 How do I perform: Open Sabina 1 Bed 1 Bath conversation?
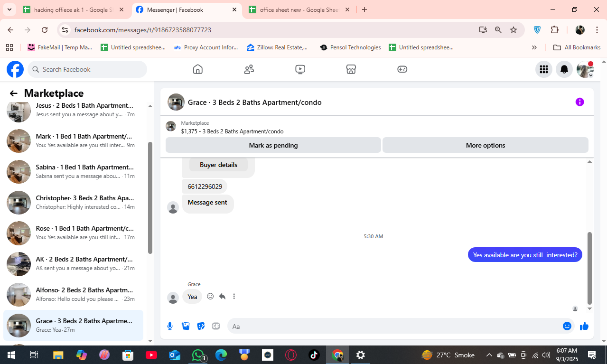pyautogui.click(x=73, y=171)
